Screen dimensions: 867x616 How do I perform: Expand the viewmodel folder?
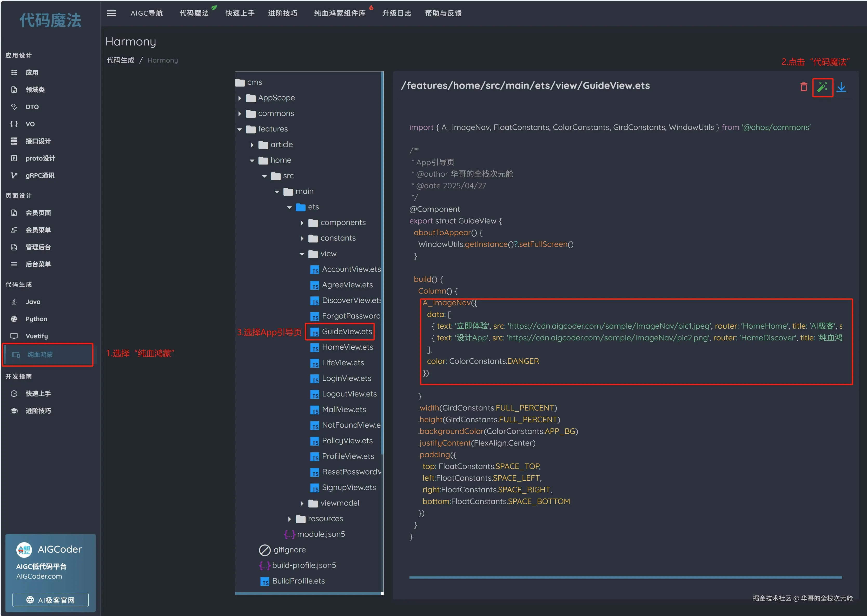302,503
